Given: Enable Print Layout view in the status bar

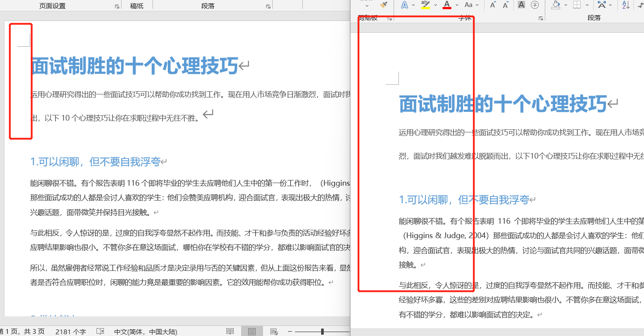Looking at the screenshot, I should pos(252,331).
